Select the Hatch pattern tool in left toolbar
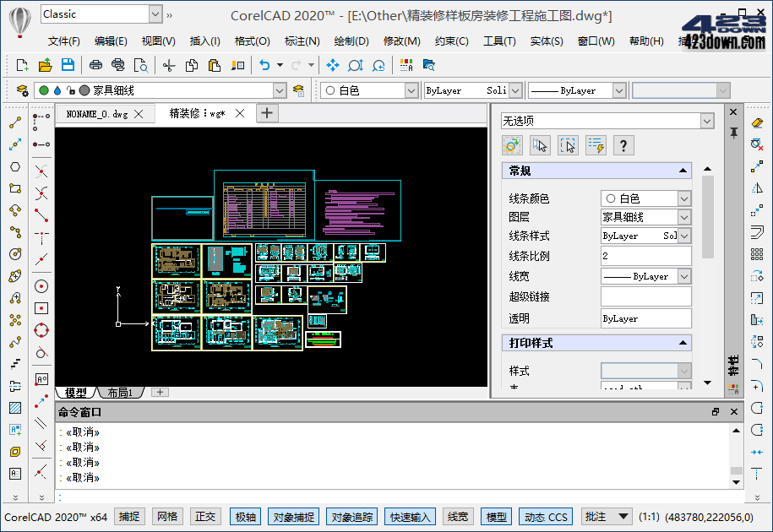The image size is (773, 532). pos(14,407)
